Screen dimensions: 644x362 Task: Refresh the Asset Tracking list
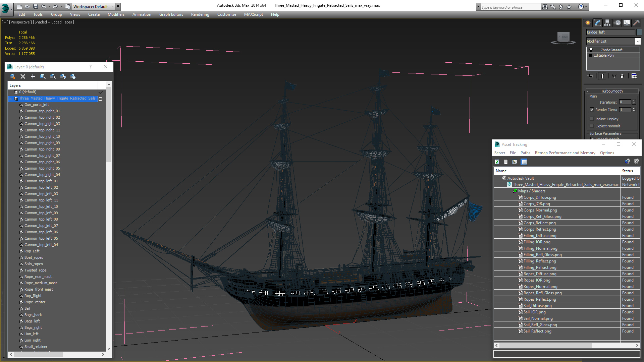click(497, 162)
